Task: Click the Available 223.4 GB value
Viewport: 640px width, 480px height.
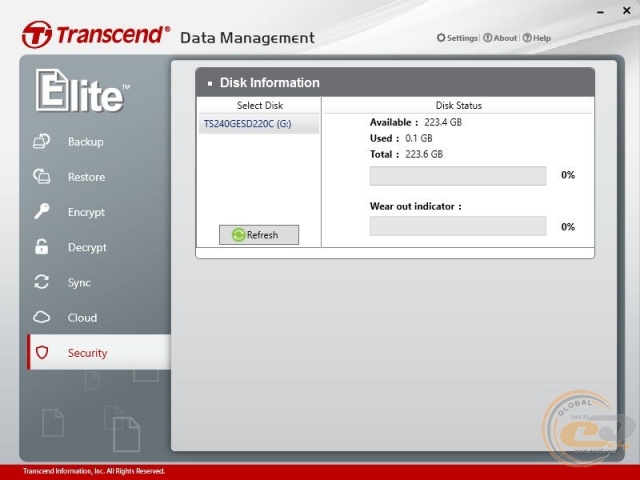Action: pos(443,122)
